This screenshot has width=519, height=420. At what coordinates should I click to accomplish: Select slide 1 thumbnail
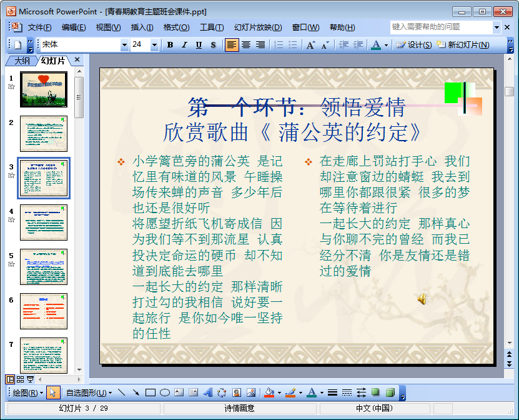pyautogui.click(x=44, y=89)
